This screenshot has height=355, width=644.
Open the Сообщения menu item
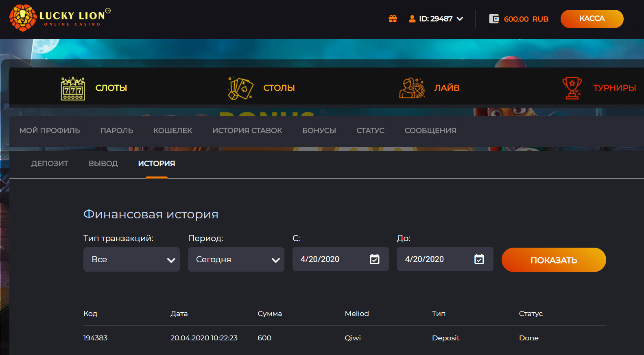coord(430,131)
